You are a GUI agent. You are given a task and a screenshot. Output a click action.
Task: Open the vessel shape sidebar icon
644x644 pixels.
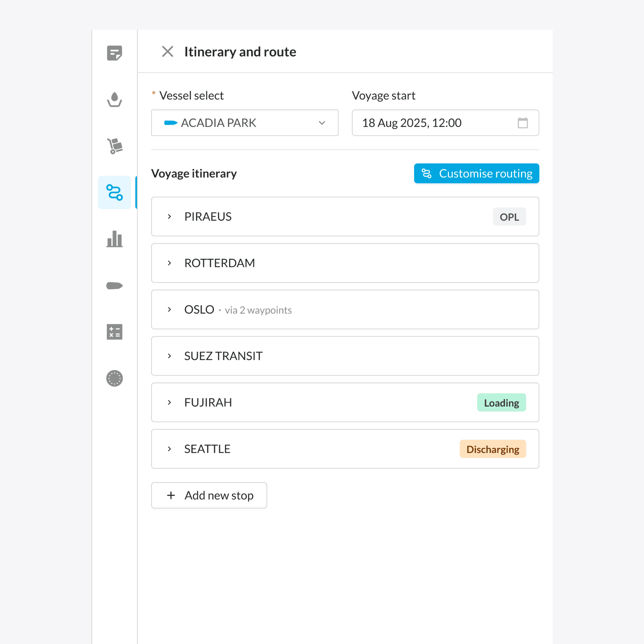(x=114, y=286)
